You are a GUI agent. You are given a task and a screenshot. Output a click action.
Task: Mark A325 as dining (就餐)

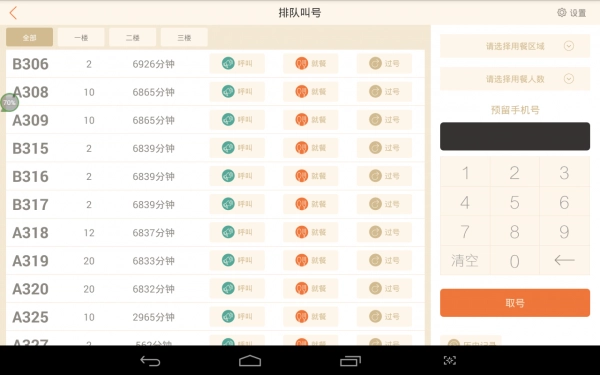(310, 316)
